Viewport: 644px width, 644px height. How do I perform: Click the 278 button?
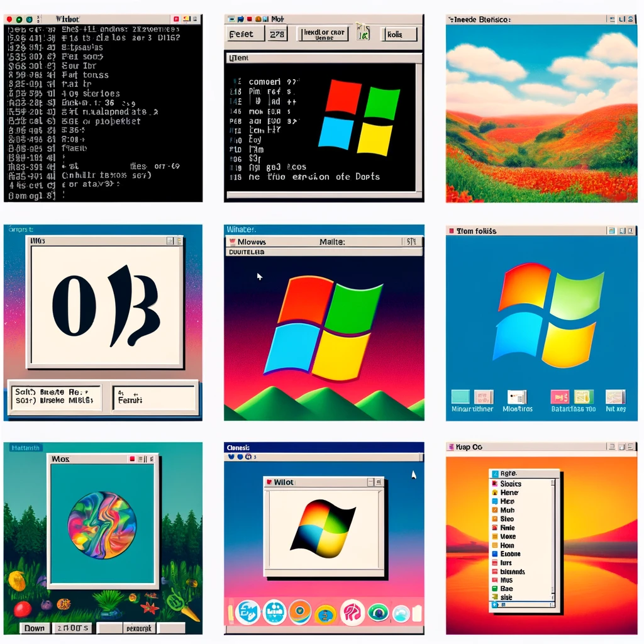pos(277,34)
